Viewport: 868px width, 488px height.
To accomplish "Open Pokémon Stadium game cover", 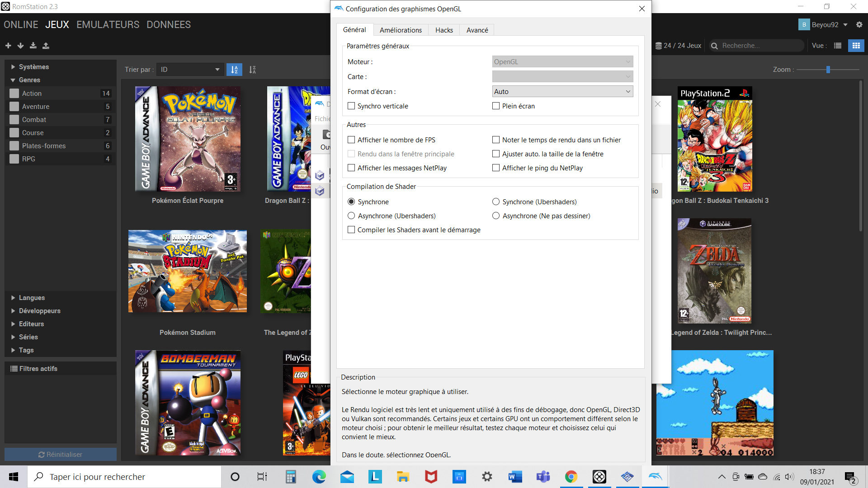I will [188, 271].
